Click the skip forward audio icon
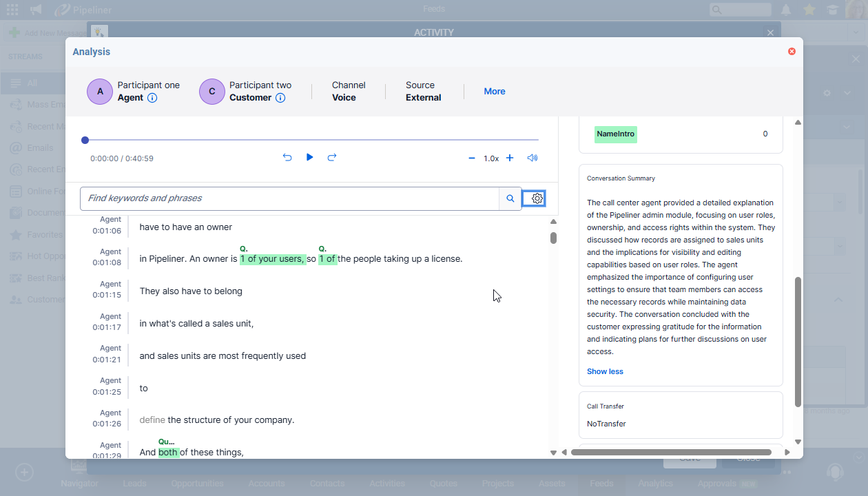Viewport: 868px width, 496px height. (331, 158)
